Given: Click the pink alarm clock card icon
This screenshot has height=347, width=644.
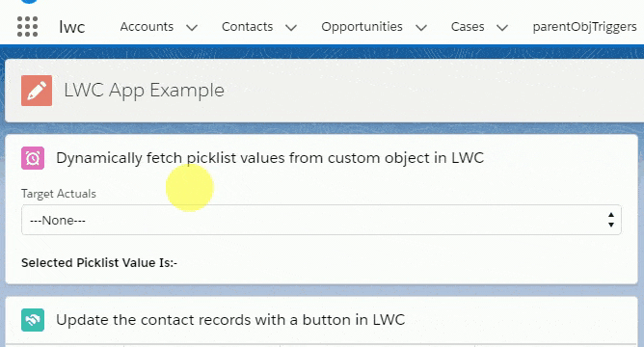Looking at the screenshot, I should pos(33,158).
